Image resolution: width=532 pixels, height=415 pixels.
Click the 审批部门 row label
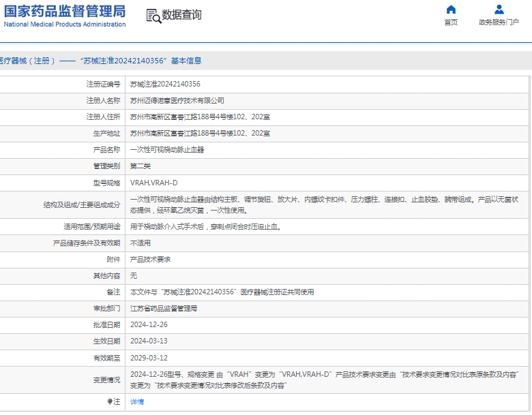(106, 309)
